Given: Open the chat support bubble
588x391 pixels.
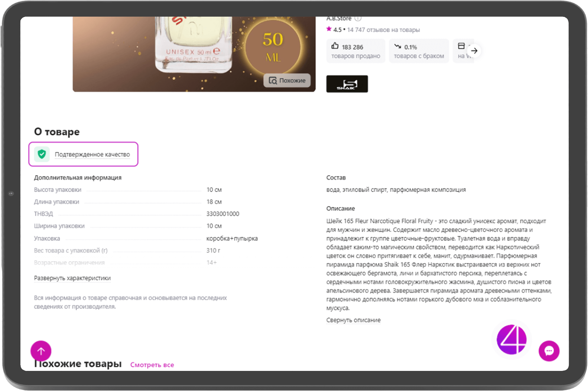Looking at the screenshot, I should coord(549,351).
